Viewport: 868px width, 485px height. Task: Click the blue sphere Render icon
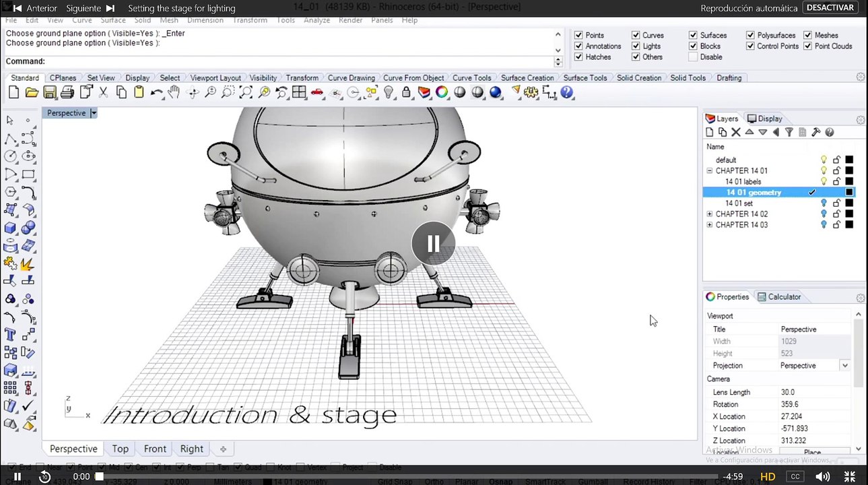pyautogui.click(x=496, y=92)
